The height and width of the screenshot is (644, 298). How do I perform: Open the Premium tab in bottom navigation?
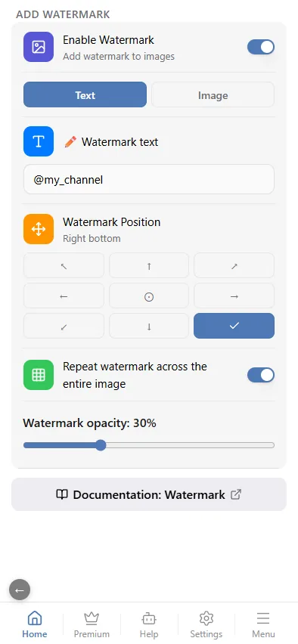(92, 624)
